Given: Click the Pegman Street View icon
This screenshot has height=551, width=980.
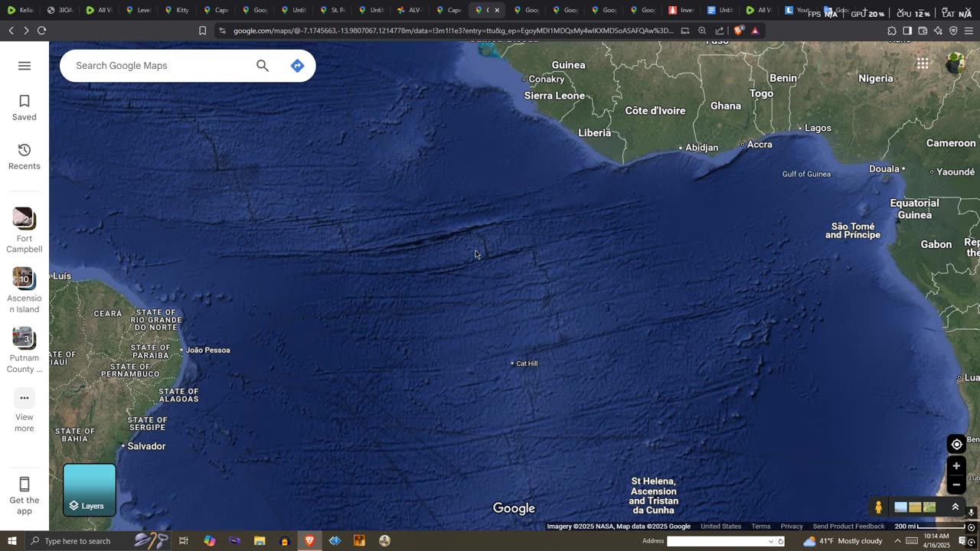Looking at the screenshot, I should [x=878, y=507].
